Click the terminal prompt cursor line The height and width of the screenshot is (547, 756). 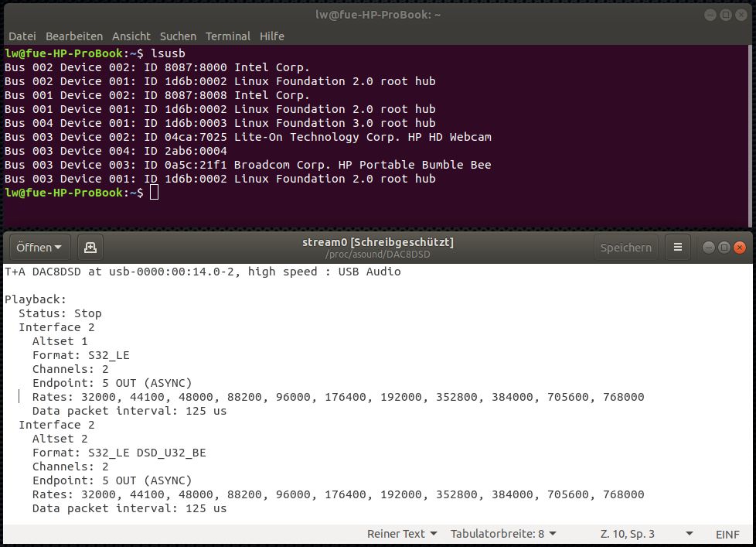tap(81, 193)
